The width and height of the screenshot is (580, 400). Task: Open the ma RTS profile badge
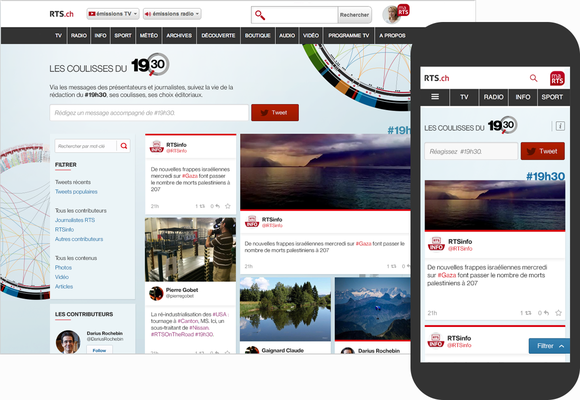pyautogui.click(x=403, y=10)
